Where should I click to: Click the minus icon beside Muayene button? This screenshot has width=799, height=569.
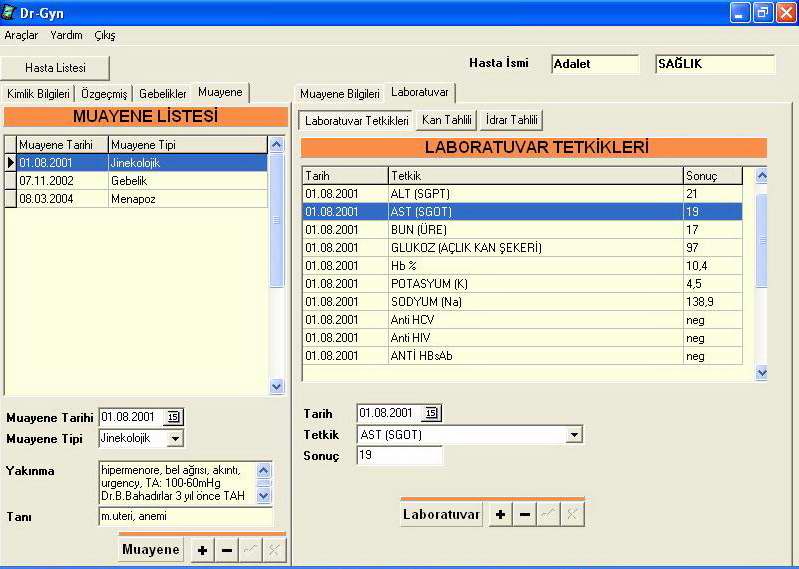pyautogui.click(x=226, y=550)
